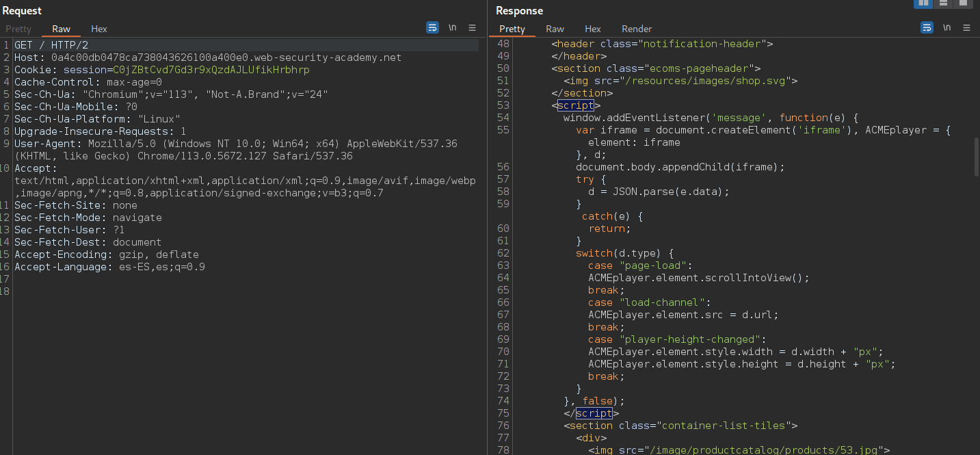Select the Pretty tab in the Response

point(512,29)
